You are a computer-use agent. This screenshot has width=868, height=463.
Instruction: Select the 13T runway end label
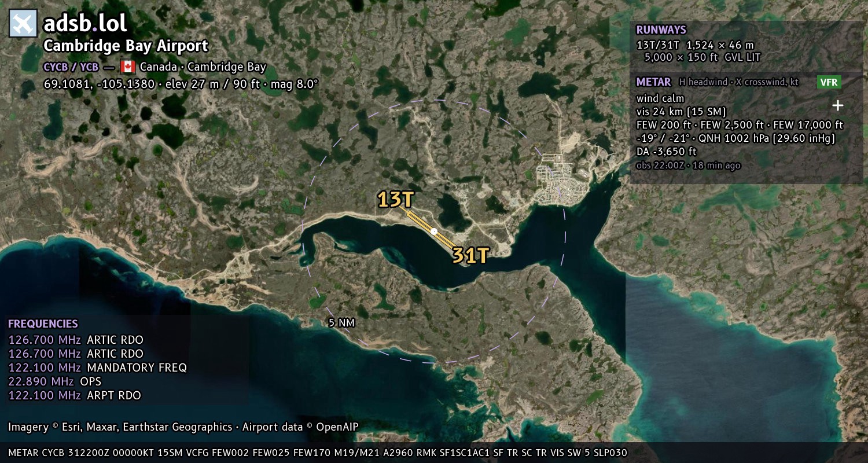pyautogui.click(x=396, y=200)
